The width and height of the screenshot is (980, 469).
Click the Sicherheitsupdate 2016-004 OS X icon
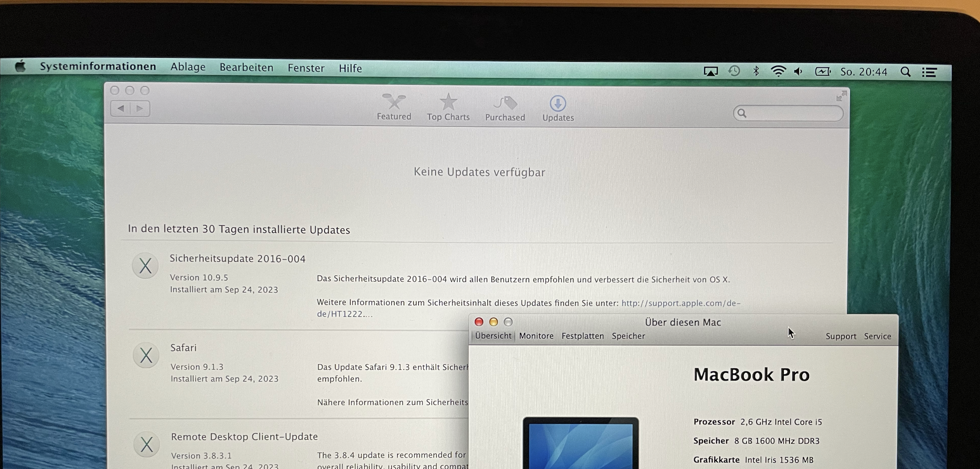pos(145,266)
